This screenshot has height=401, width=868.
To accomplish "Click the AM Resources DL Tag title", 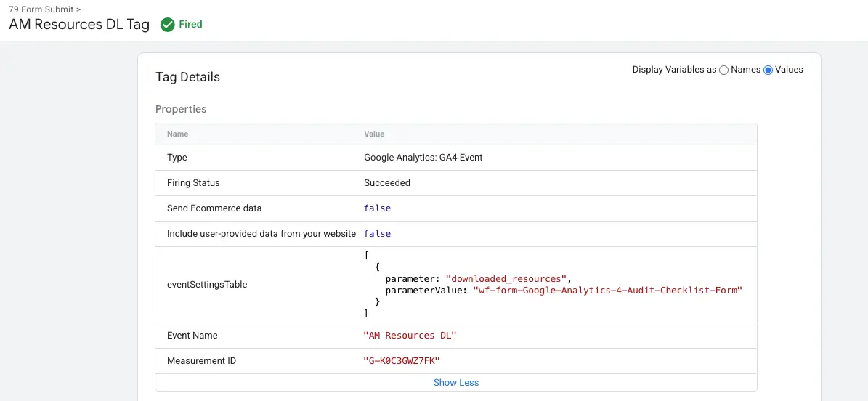I will 79,25.
